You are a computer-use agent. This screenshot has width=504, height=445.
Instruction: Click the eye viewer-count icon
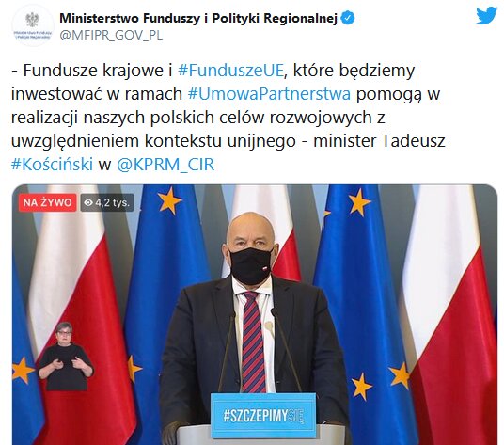88,202
